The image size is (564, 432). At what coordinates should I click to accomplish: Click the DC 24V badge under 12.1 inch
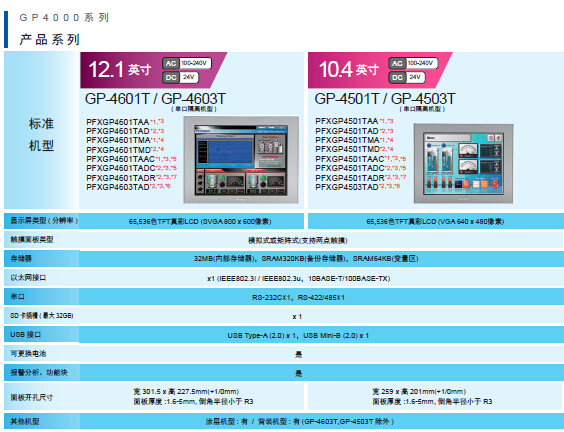(181, 77)
